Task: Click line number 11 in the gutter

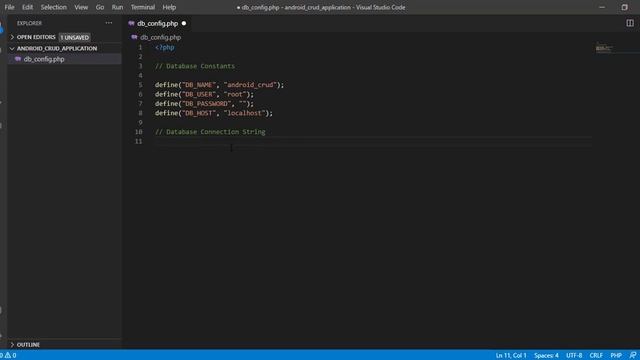Action: click(138, 141)
